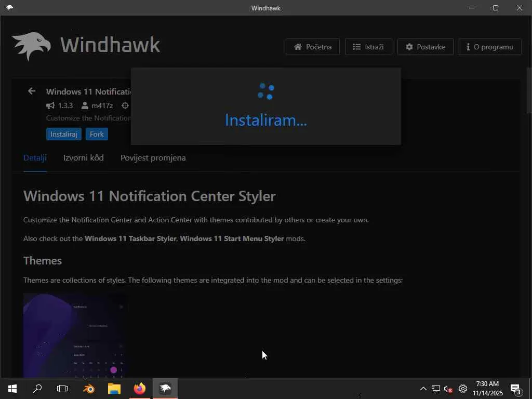Click the Windows 11 Notification Center Styler heading

pyautogui.click(x=150, y=196)
